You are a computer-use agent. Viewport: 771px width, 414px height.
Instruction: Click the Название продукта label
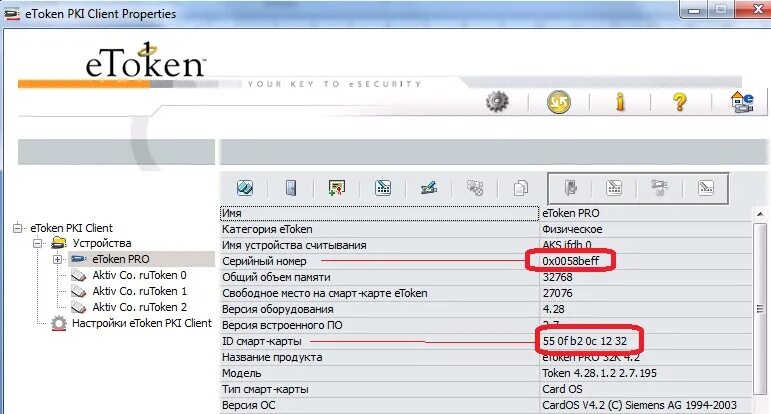tap(272, 357)
